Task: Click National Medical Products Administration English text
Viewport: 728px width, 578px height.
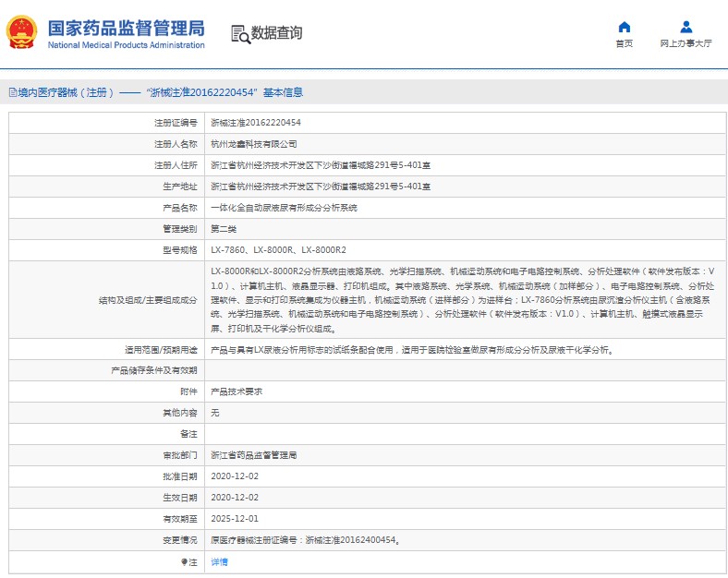Action: 126,45
